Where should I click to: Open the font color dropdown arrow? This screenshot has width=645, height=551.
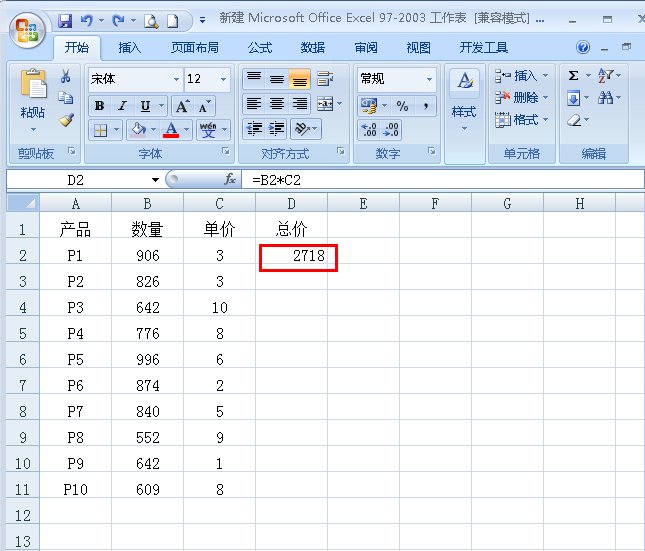(187, 130)
